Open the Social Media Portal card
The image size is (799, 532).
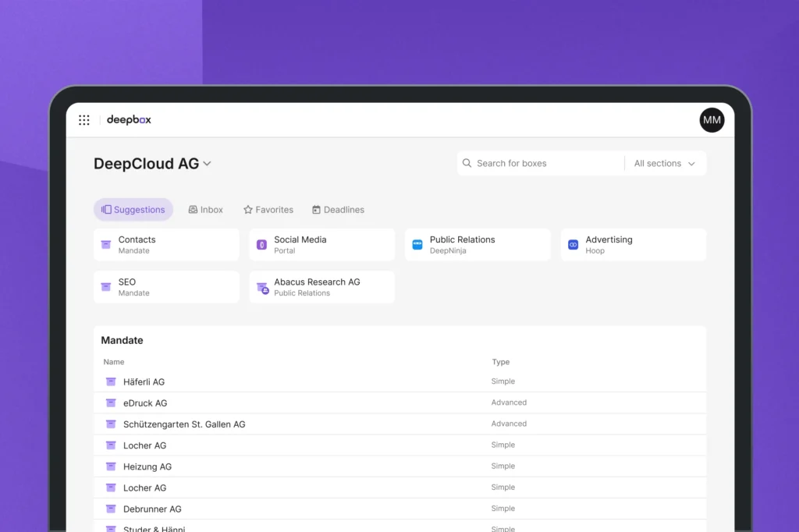[x=322, y=245]
